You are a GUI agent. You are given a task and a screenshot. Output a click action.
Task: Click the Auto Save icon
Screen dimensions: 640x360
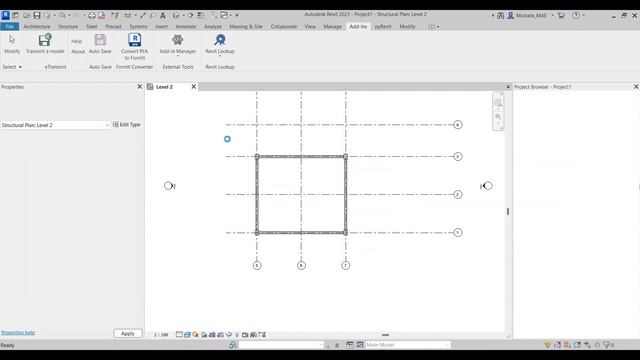[100, 40]
